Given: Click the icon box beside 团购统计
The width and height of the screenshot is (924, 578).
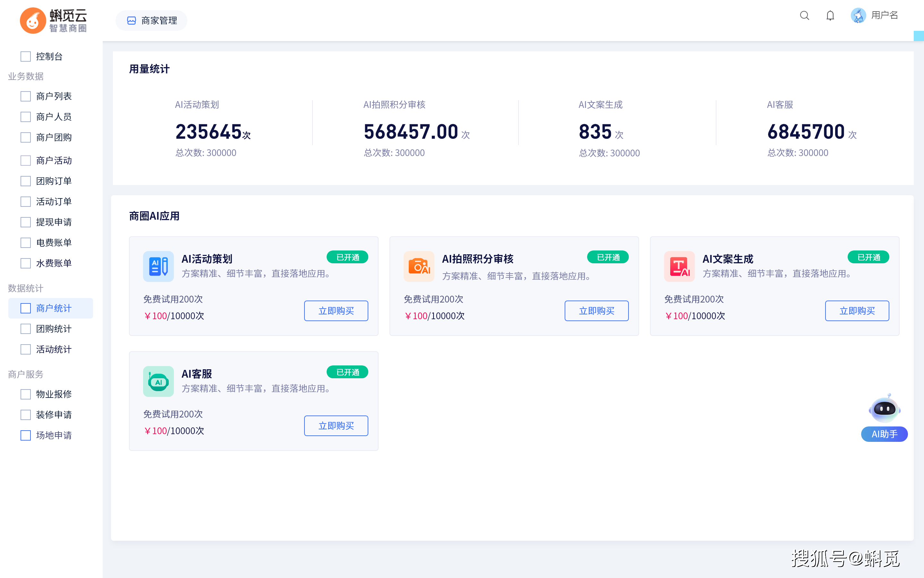Looking at the screenshot, I should tap(26, 329).
